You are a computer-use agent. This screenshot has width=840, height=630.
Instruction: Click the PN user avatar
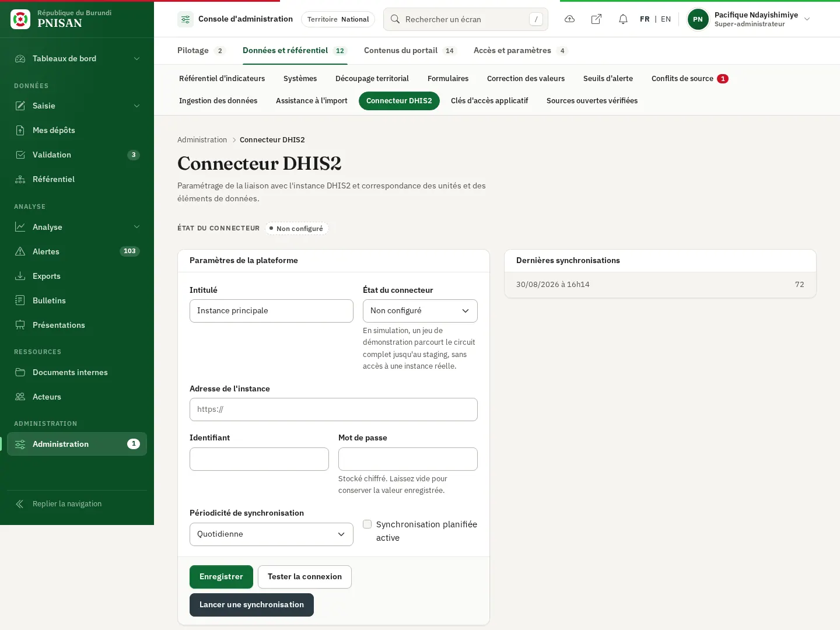pyautogui.click(x=698, y=19)
